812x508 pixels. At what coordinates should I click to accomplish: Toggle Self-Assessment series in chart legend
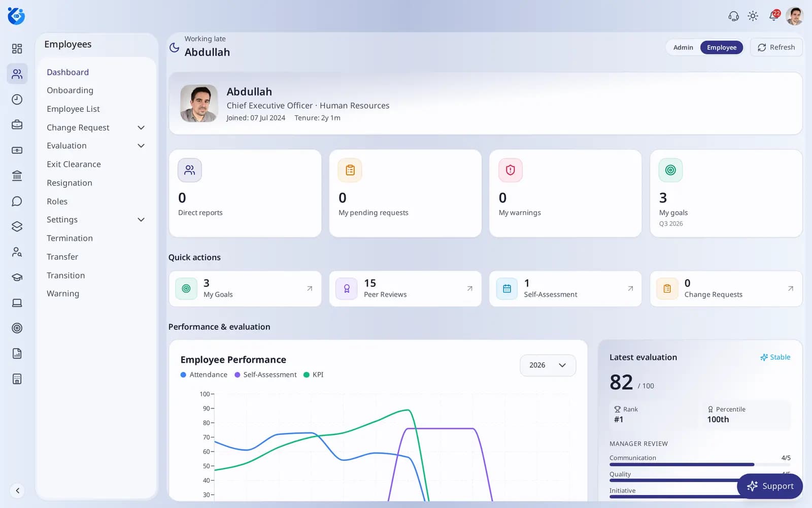click(x=265, y=375)
